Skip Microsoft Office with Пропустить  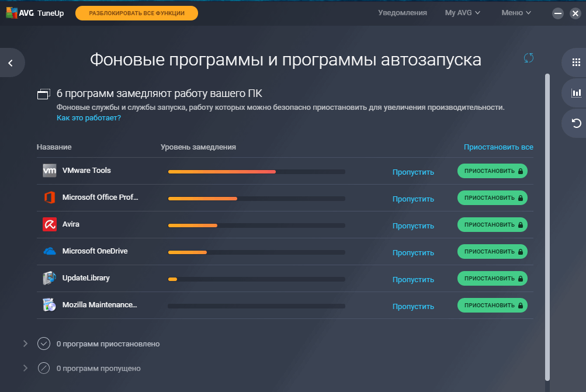(413, 199)
